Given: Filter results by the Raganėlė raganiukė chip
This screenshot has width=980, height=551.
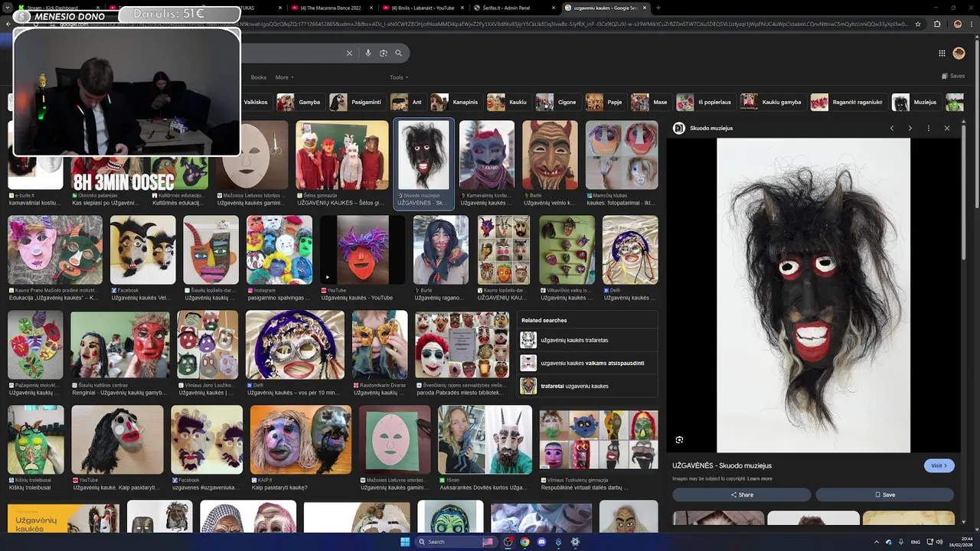Looking at the screenshot, I should point(848,102).
